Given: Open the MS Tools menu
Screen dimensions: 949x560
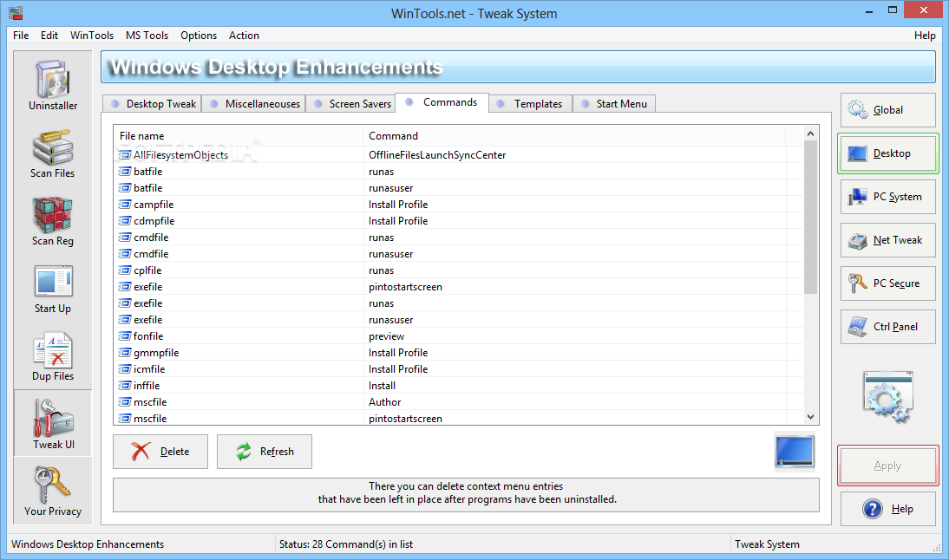Looking at the screenshot, I should pyautogui.click(x=147, y=35).
